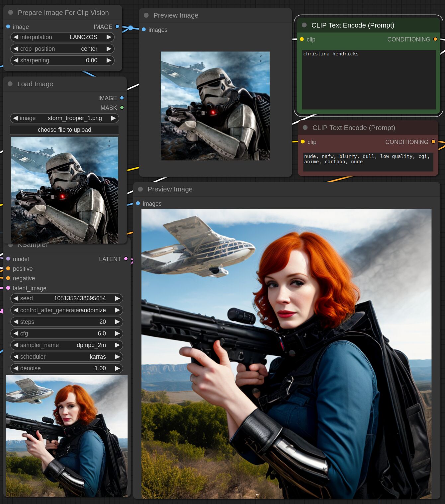Click right arrow of scheduler
Image resolution: width=445 pixels, height=504 pixels.
coord(118,357)
